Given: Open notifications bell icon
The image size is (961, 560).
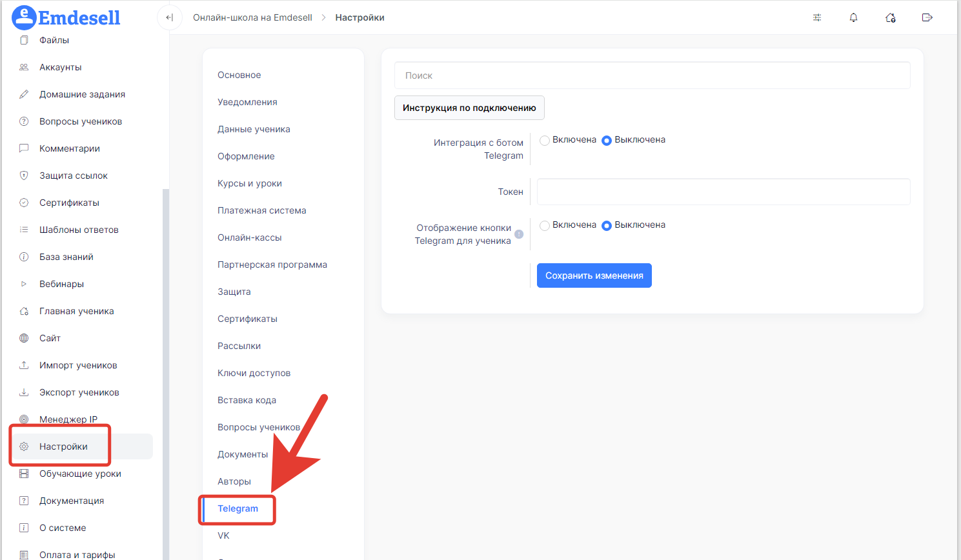Looking at the screenshot, I should click(853, 17).
